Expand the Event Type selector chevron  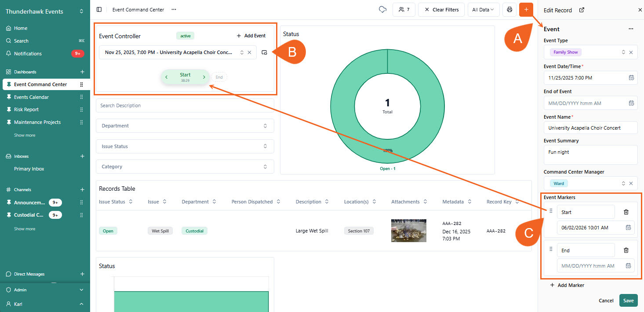tap(623, 52)
